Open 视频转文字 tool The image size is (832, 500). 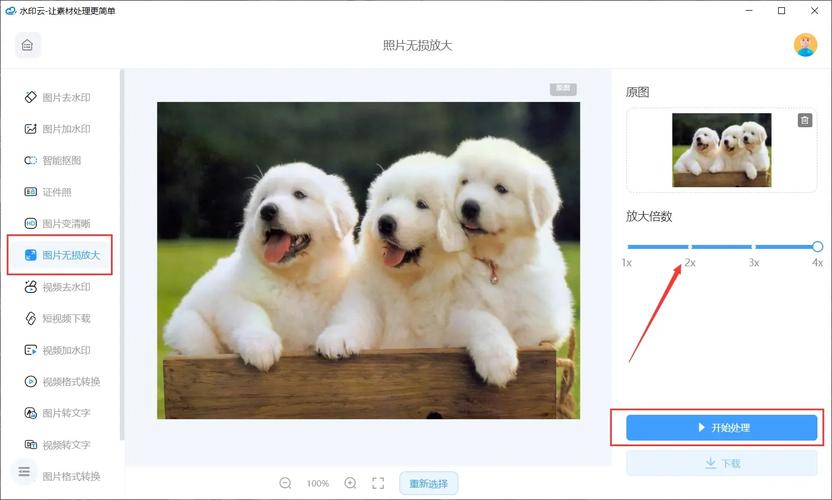point(57,445)
